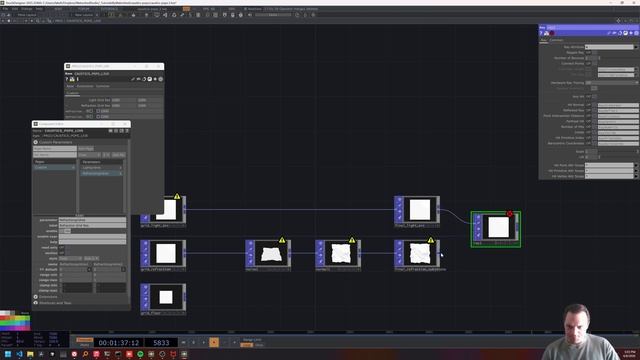Open the Dialogs menu
The image size is (640, 360).
click(27, 9)
